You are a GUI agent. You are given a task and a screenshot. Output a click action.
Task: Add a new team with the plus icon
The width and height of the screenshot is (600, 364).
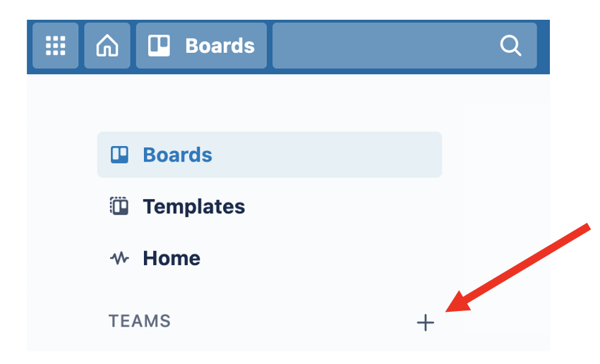click(426, 322)
